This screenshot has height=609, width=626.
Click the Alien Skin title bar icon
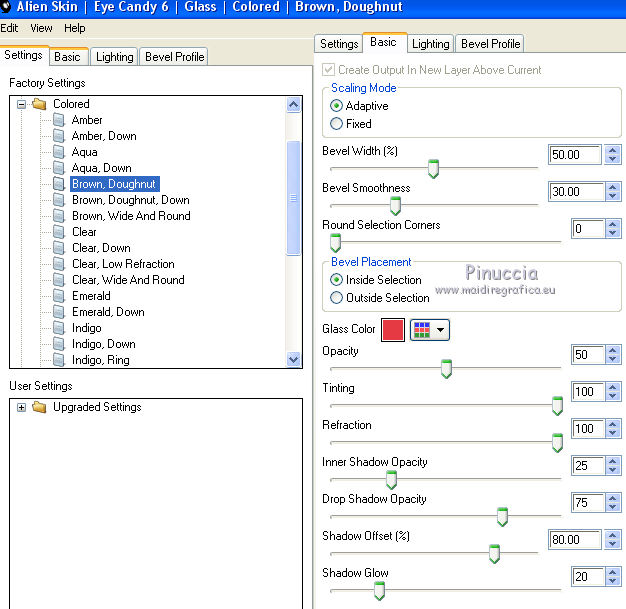pyautogui.click(x=6, y=6)
